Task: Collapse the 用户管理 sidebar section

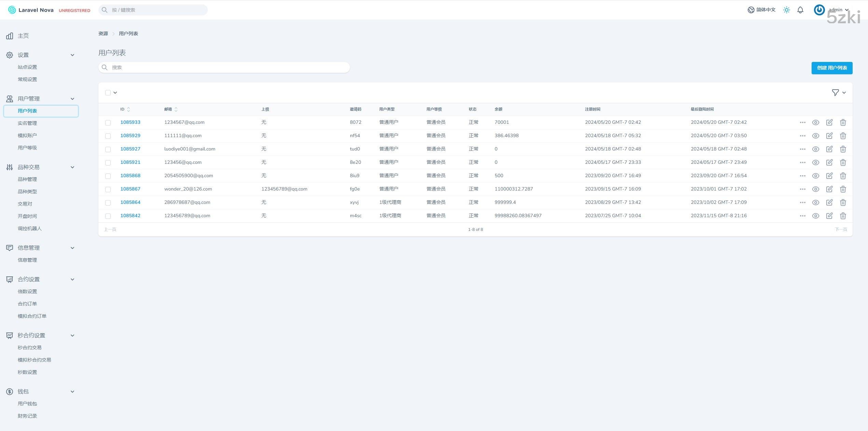Action: click(x=72, y=99)
